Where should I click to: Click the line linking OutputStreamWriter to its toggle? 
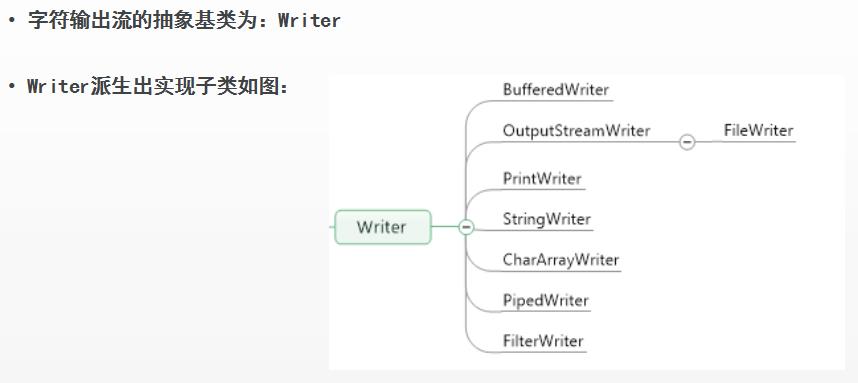[x=665, y=142]
